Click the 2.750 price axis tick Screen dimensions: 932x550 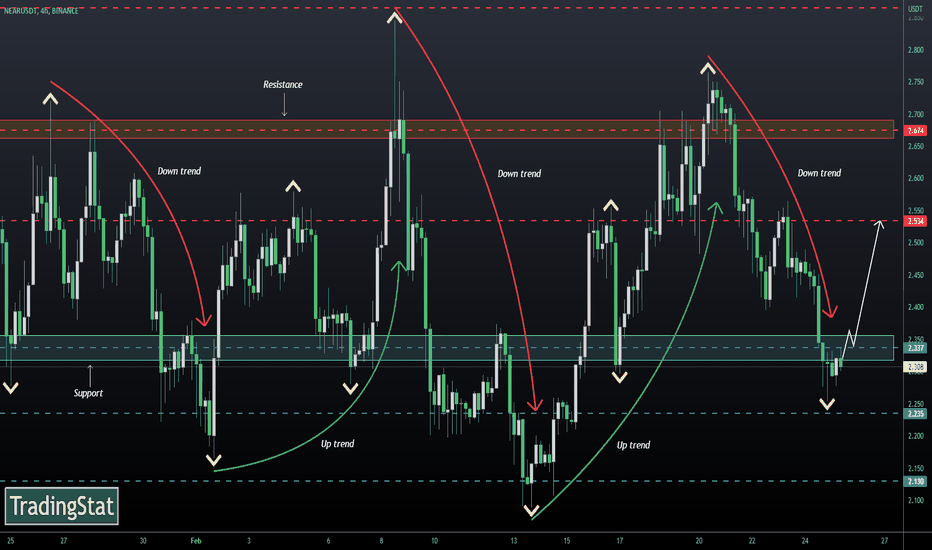[x=915, y=82]
